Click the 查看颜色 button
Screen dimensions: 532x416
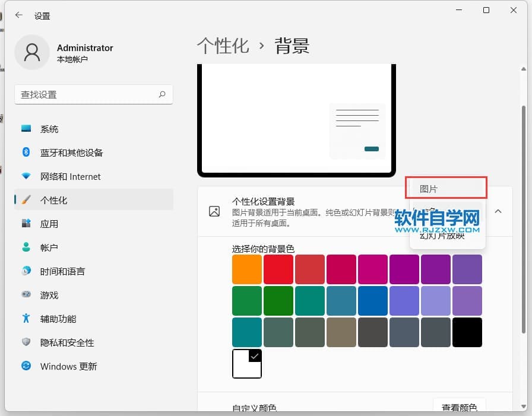click(459, 407)
